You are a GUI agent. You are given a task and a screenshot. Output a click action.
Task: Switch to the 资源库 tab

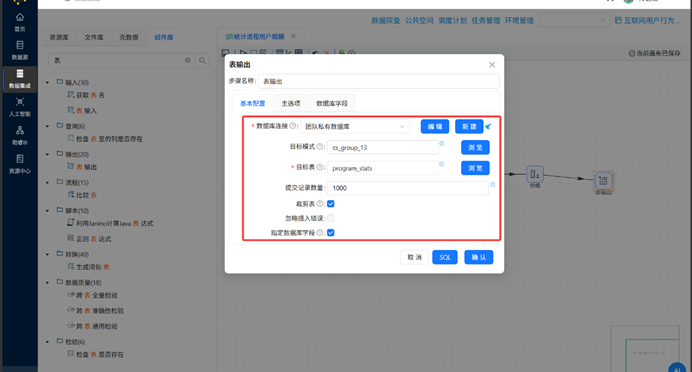coord(59,38)
